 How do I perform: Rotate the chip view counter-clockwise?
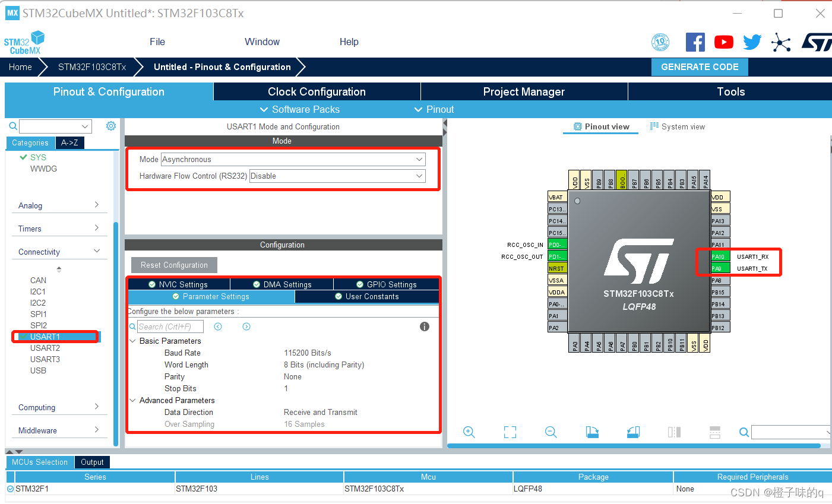pyautogui.click(x=633, y=432)
